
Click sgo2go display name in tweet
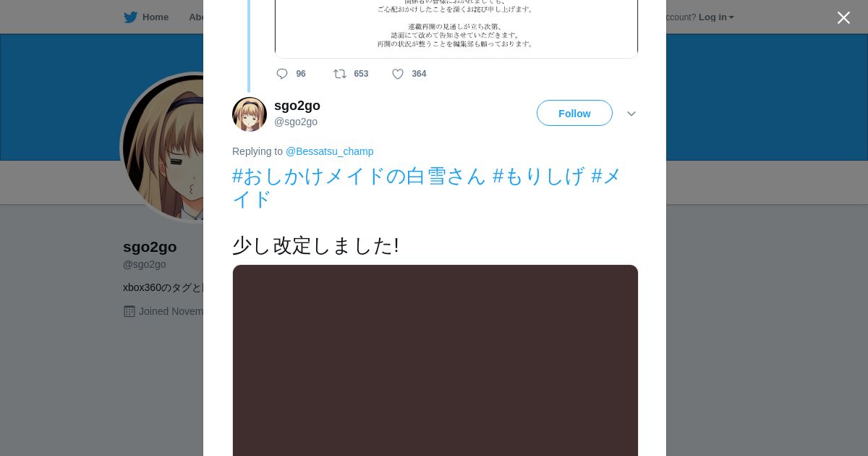click(x=297, y=106)
